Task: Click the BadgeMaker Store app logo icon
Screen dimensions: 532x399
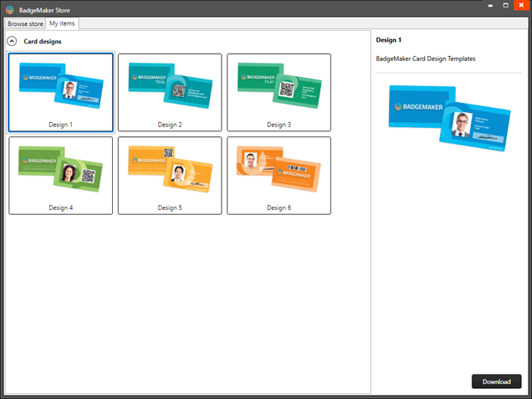Action: point(10,10)
